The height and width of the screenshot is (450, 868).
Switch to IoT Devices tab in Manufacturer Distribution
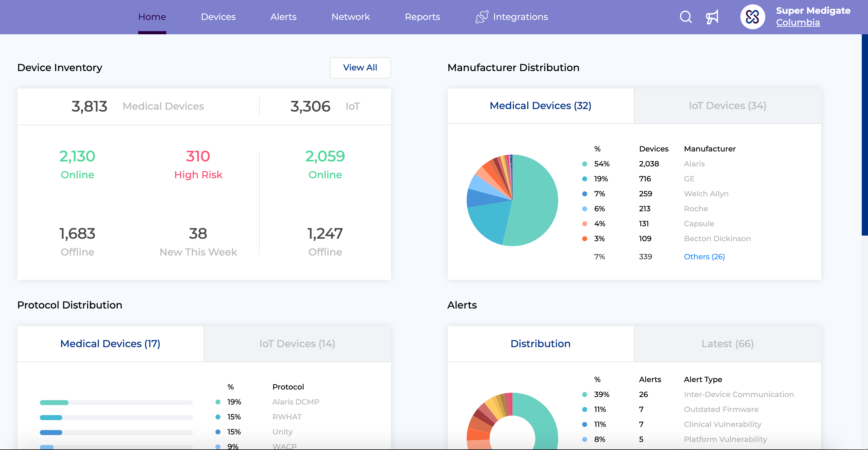tap(728, 105)
